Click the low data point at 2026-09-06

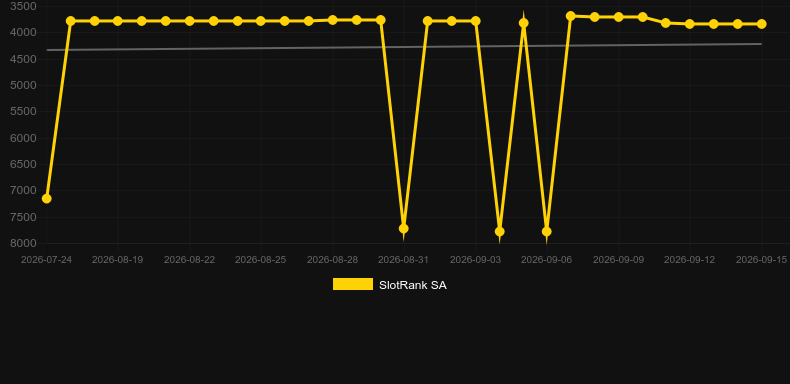[547, 231]
